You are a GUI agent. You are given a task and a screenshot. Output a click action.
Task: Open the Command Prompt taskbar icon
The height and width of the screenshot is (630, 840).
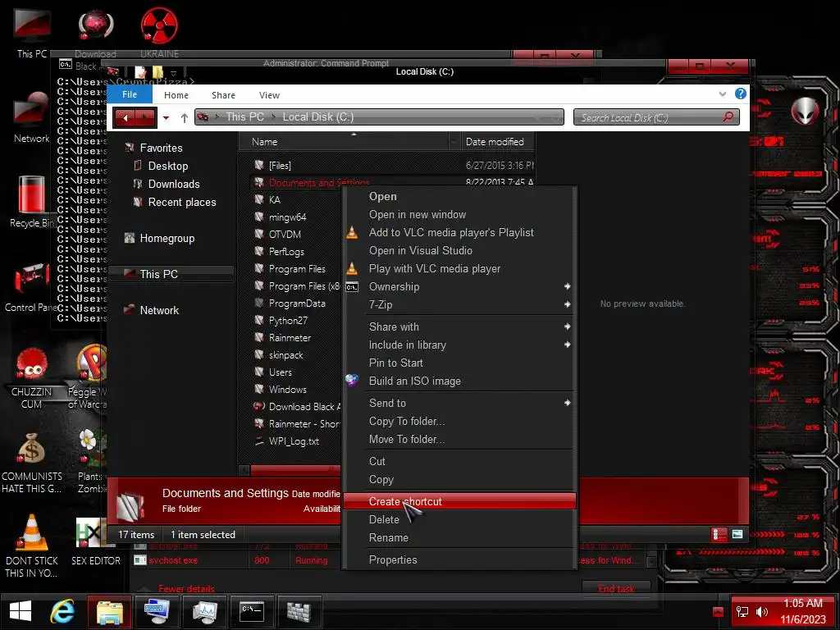(252, 611)
